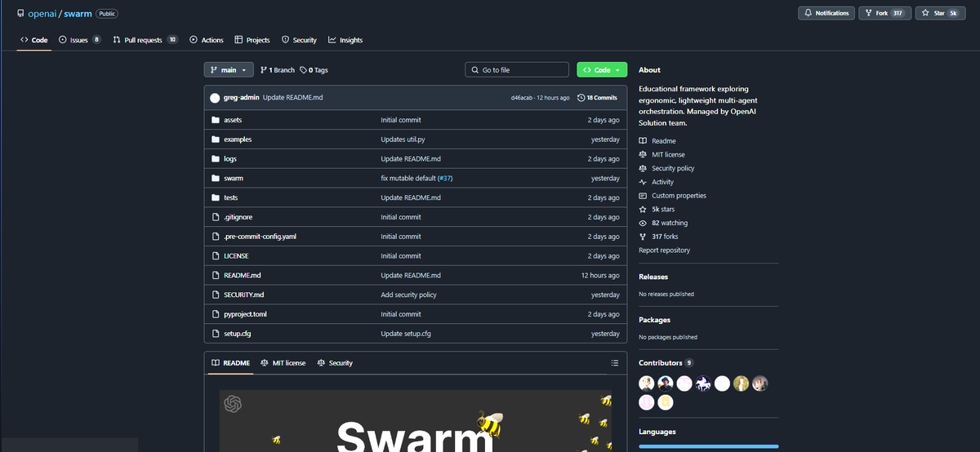
Task: Show the MIT license tab below files
Action: (x=283, y=363)
